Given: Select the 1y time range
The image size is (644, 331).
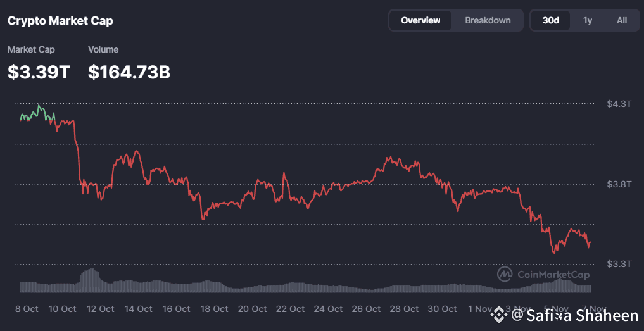Looking at the screenshot, I should [587, 20].
